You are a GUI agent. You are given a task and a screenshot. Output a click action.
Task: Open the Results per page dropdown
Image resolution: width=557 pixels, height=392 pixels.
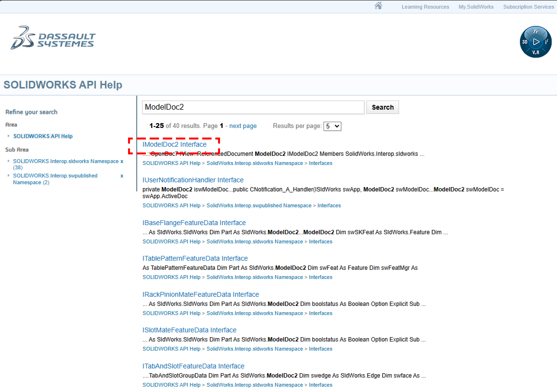[332, 126]
